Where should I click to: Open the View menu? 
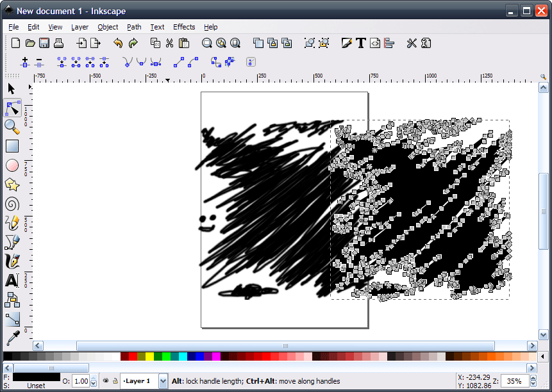point(55,27)
